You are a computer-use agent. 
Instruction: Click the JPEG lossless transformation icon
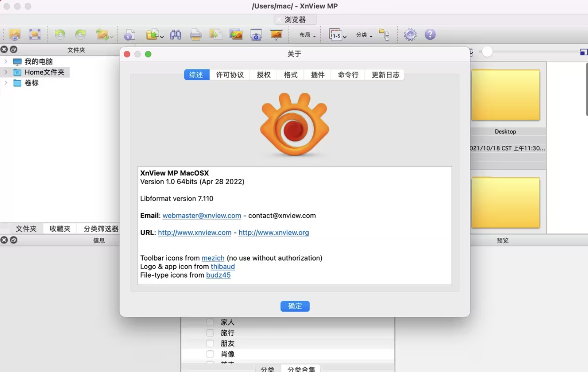(x=103, y=35)
